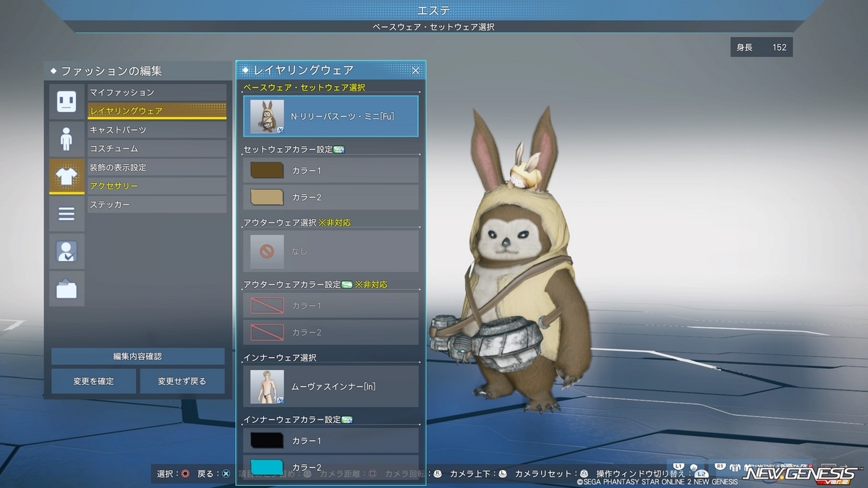The image size is (868, 488).
Task: Click the ファッションの編集 panel title
Action: pyautogui.click(x=111, y=71)
